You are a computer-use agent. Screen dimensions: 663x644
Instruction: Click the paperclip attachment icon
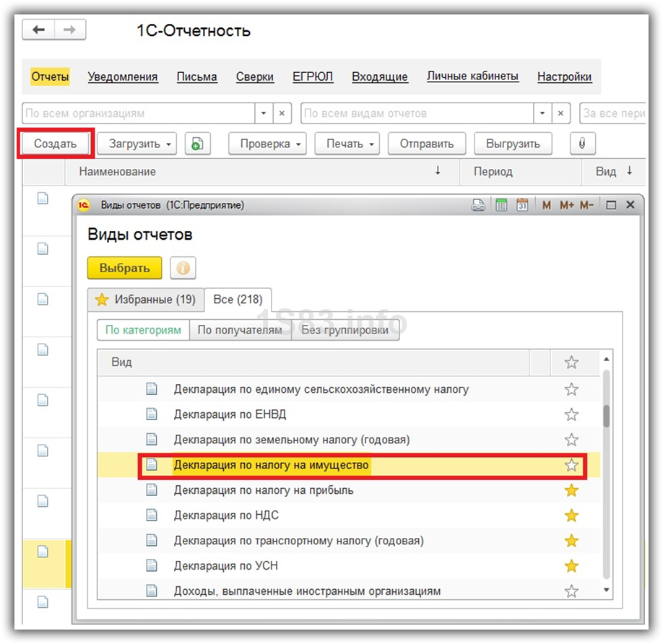582,144
